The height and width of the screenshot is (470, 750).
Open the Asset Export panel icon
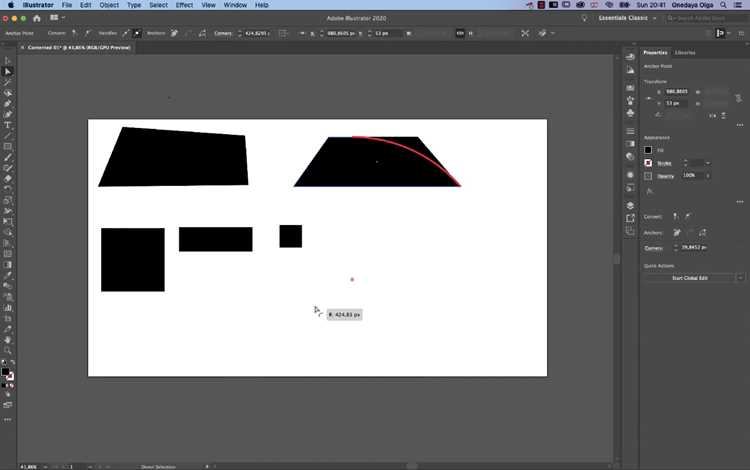pos(630,218)
